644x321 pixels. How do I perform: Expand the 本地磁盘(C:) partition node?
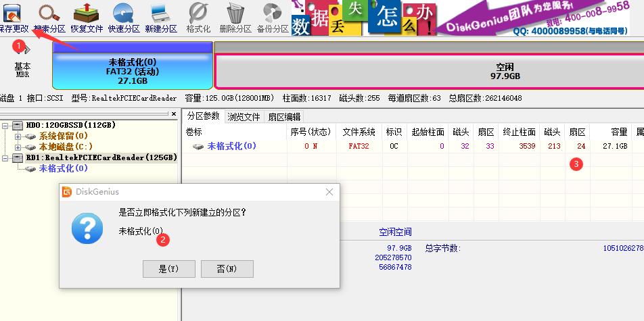click(x=18, y=147)
